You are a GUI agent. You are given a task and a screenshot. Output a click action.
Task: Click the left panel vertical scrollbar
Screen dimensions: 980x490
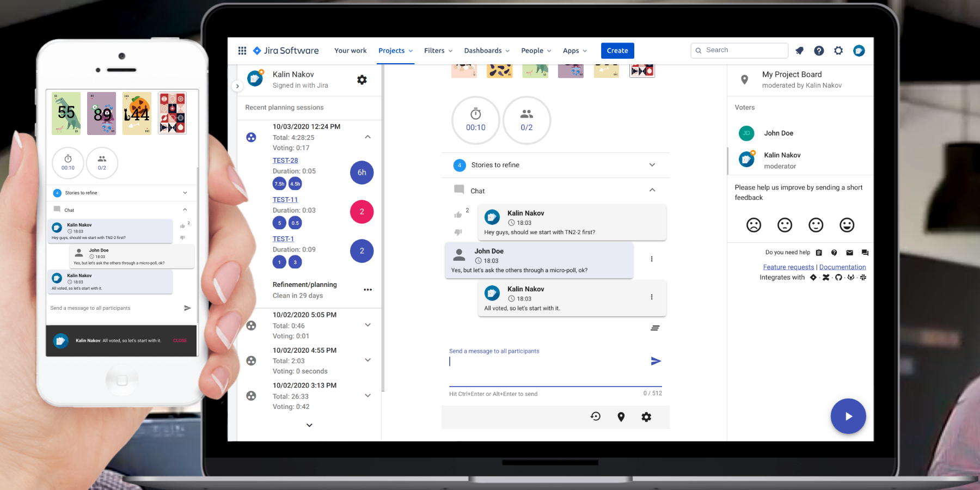click(x=383, y=229)
